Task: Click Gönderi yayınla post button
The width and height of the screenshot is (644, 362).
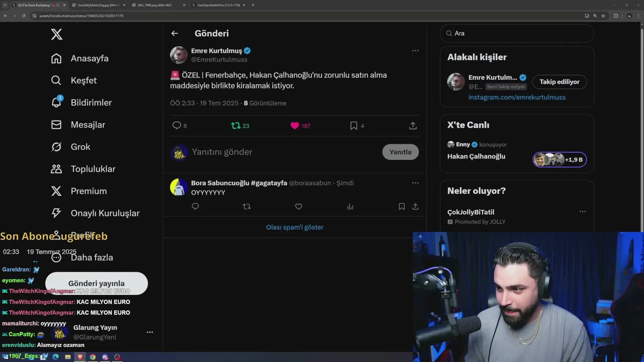Action: click(x=97, y=284)
